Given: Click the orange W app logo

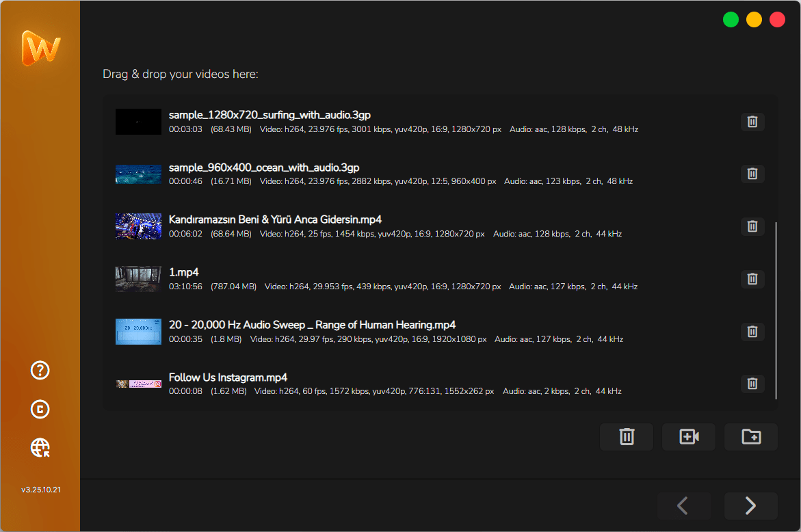Looking at the screenshot, I should click(x=41, y=48).
